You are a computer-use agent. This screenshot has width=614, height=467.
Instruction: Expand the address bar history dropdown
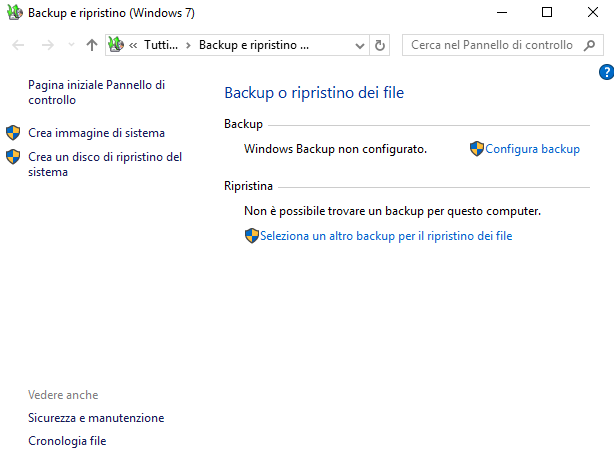[360, 45]
